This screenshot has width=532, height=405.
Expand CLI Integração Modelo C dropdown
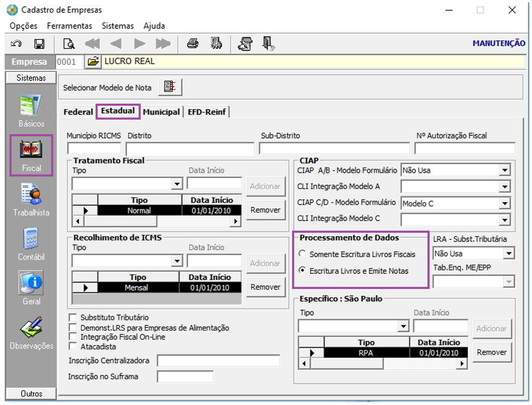[505, 220]
